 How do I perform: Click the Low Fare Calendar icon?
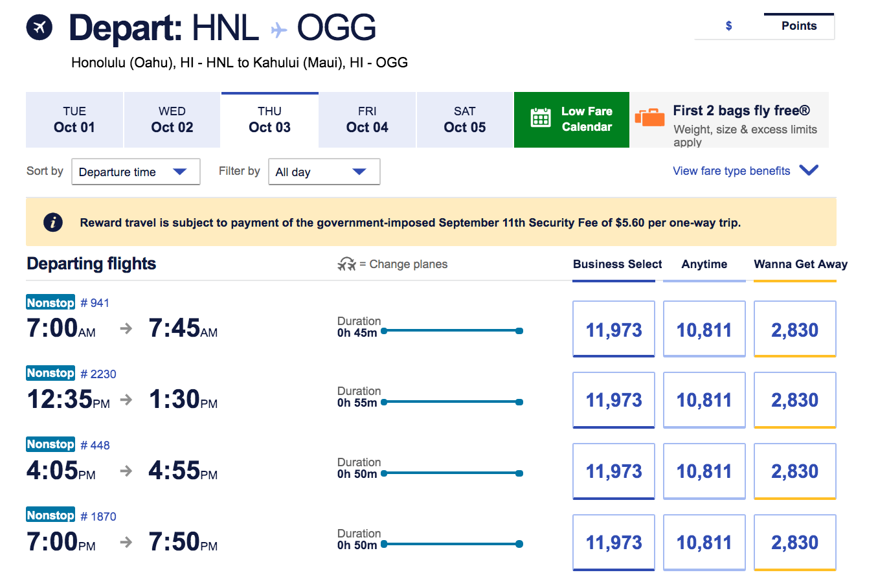541,118
